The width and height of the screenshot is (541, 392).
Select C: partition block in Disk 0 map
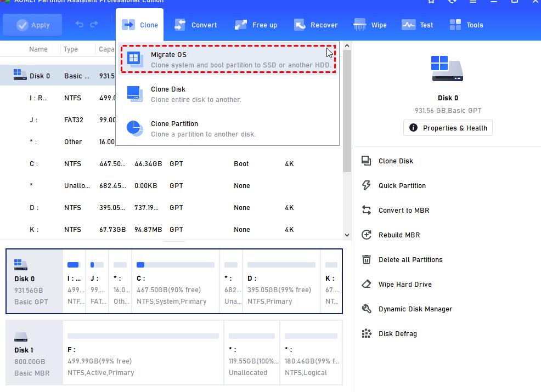(x=175, y=281)
